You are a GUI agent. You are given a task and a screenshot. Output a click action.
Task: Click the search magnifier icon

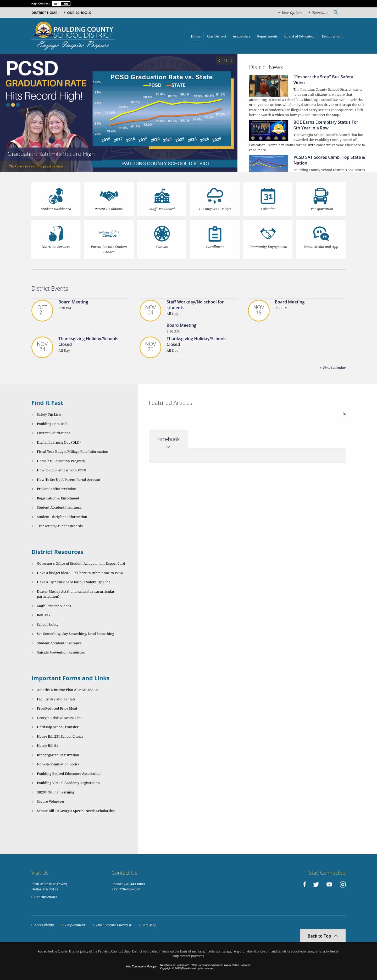point(336,13)
